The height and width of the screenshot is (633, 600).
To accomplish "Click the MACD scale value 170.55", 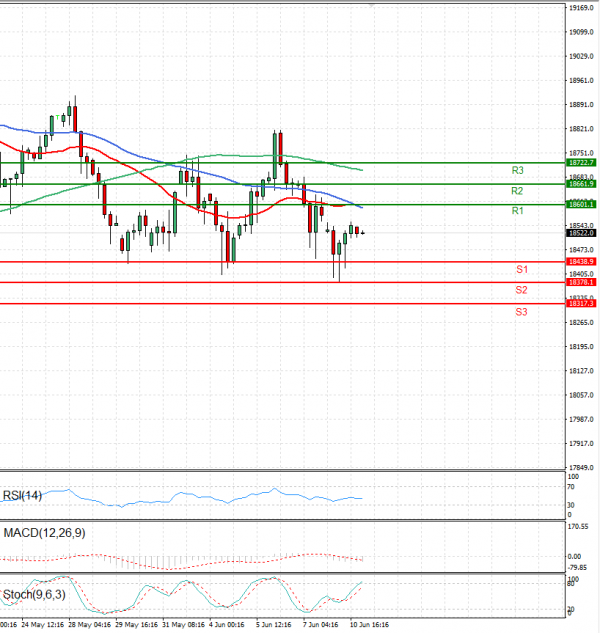I will [x=578, y=526].
